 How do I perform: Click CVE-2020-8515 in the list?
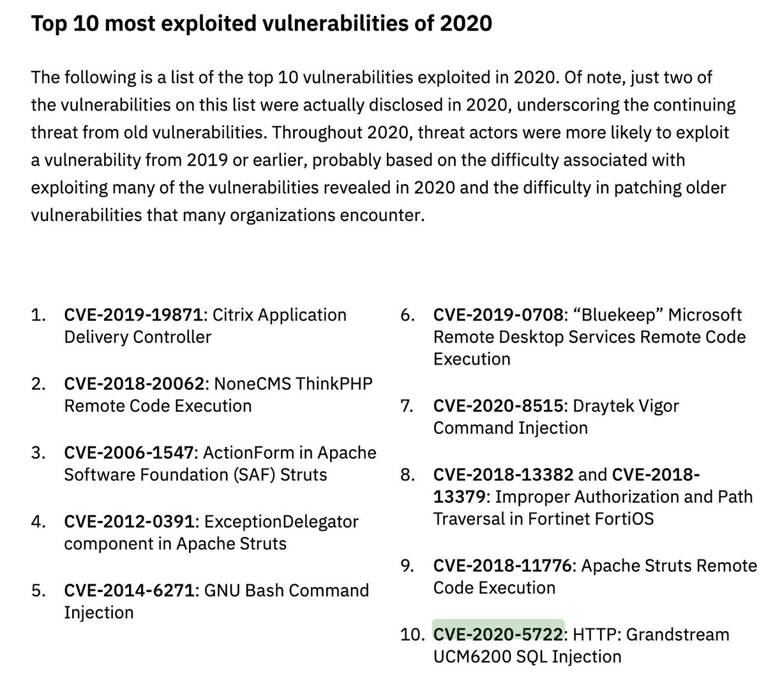click(x=499, y=406)
